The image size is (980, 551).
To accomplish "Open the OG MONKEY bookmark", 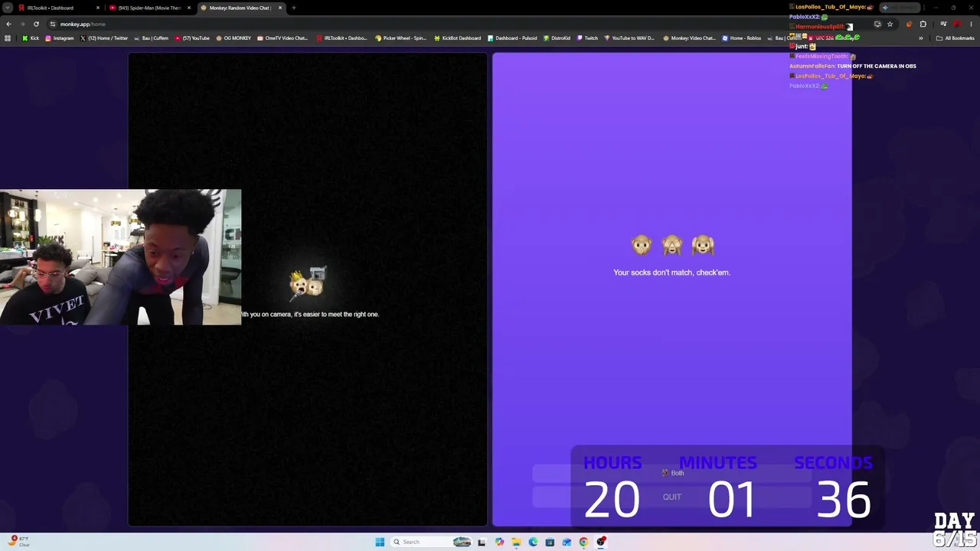I will 234,38.
